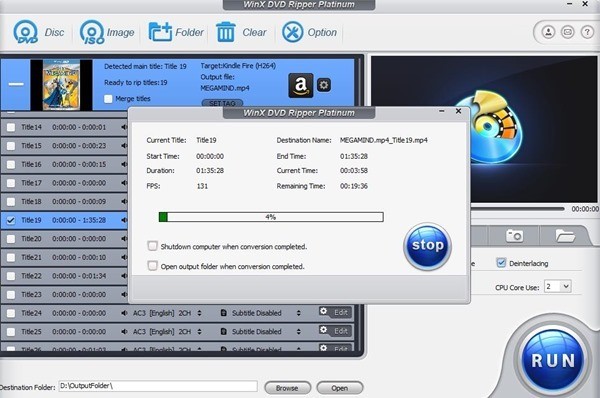Enable shutdown computer when conversion completed
Screen dimensions: 600x398
pyautogui.click(x=152, y=246)
